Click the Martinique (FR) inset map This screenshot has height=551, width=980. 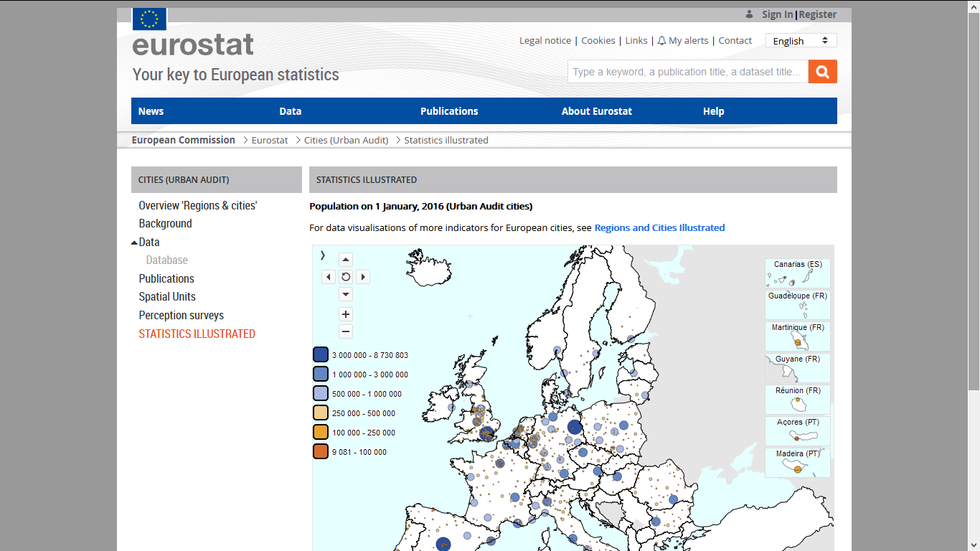coord(798,336)
